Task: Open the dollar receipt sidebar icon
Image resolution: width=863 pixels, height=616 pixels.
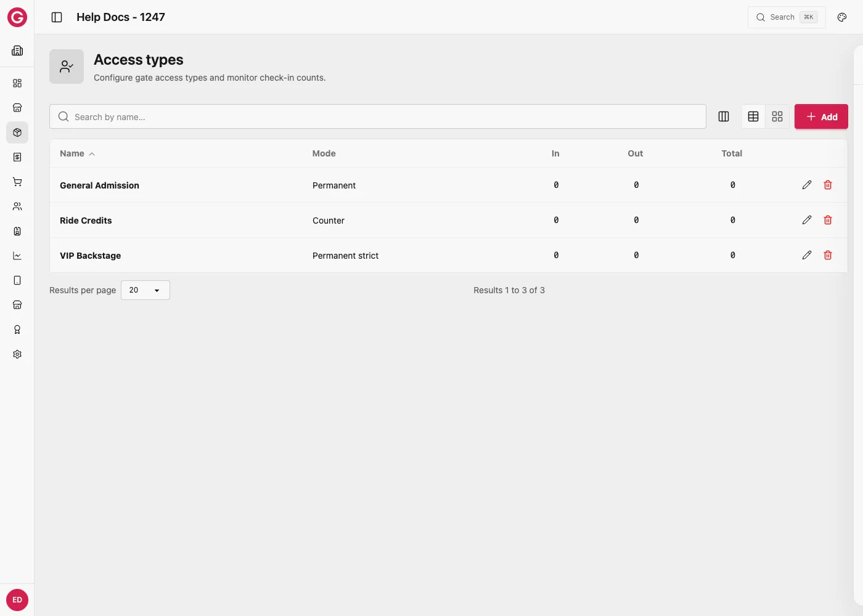Action: (x=17, y=157)
